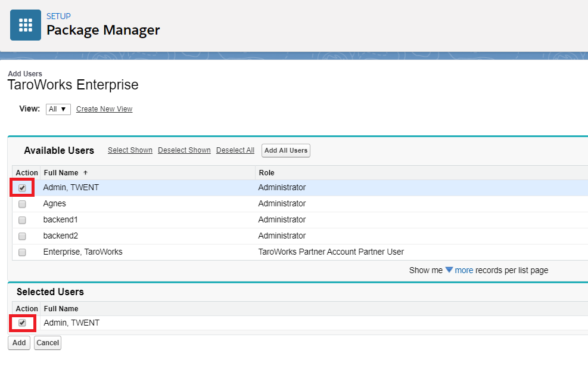
Task: Sort by Full Name column header in Available Users
Action: pyautogui.click(x=61, y=173)
